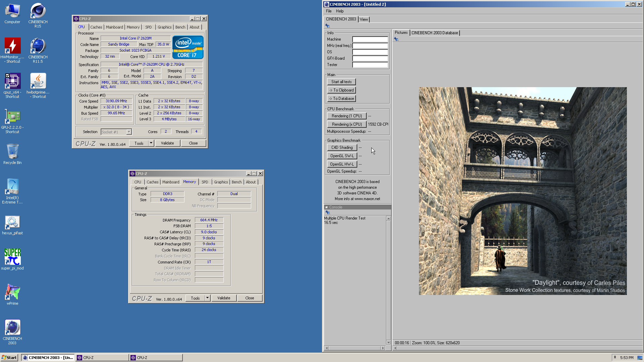Open File menu in CINEBENCH
The width and height of the screenshot is (644, 362).
click(x=328, y=11)
